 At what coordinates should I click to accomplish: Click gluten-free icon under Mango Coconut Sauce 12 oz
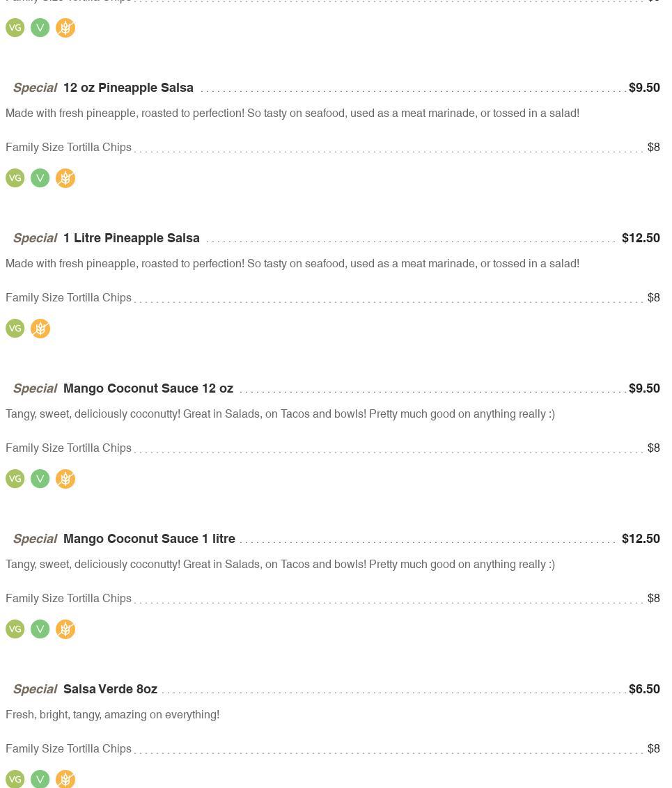(65, 479)
